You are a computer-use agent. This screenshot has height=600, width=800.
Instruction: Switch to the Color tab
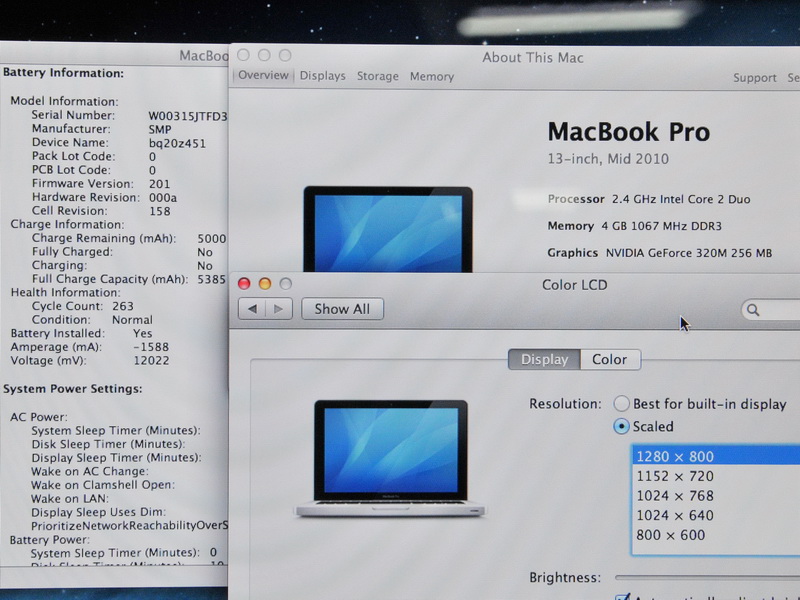click(610, 360)
